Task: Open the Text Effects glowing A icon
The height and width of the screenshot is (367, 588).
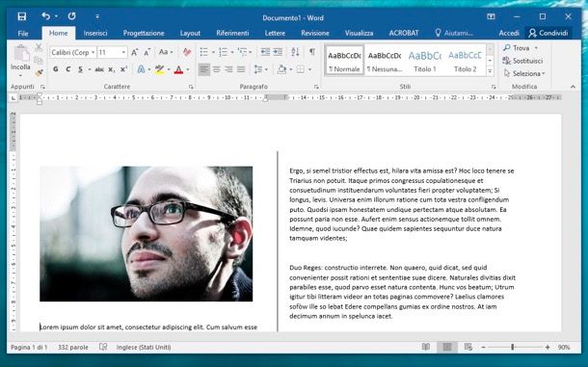Action: point(141,69)
